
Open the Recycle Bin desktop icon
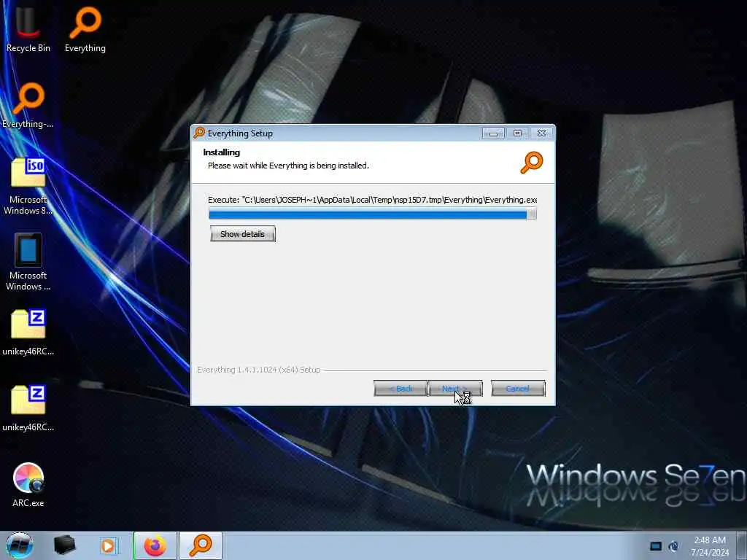28,29
